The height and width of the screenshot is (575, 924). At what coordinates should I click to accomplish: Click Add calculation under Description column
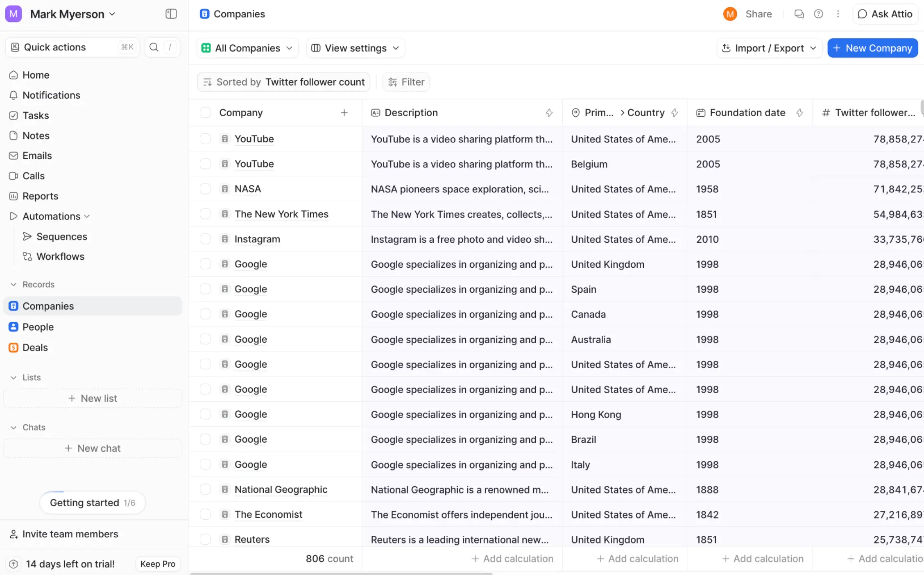point(512,559)
